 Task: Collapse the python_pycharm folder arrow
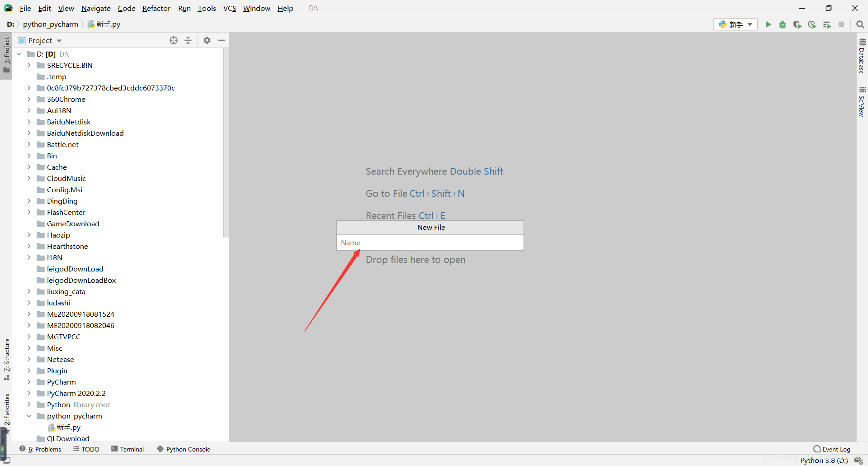29,416
